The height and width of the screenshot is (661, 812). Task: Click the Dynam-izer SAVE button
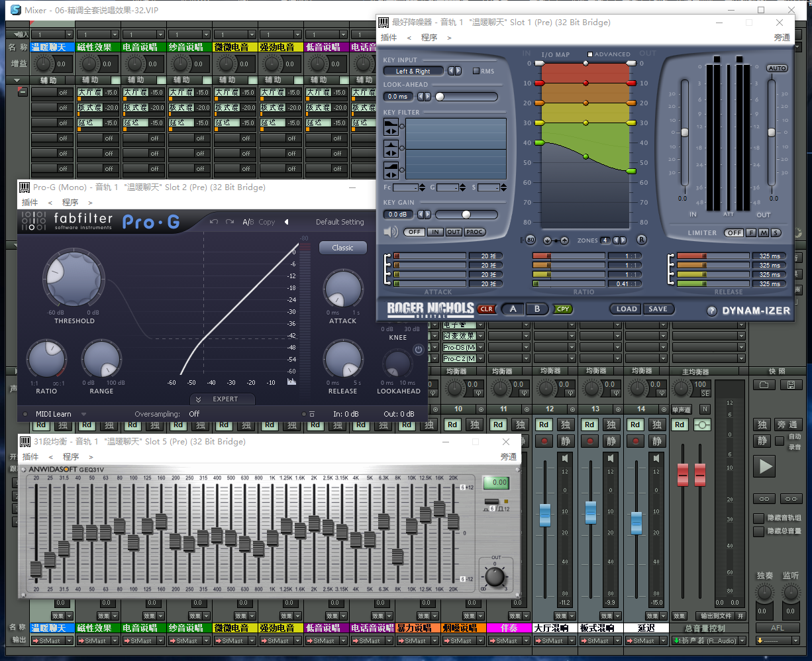pyautogui.click(x=658, y=309)
